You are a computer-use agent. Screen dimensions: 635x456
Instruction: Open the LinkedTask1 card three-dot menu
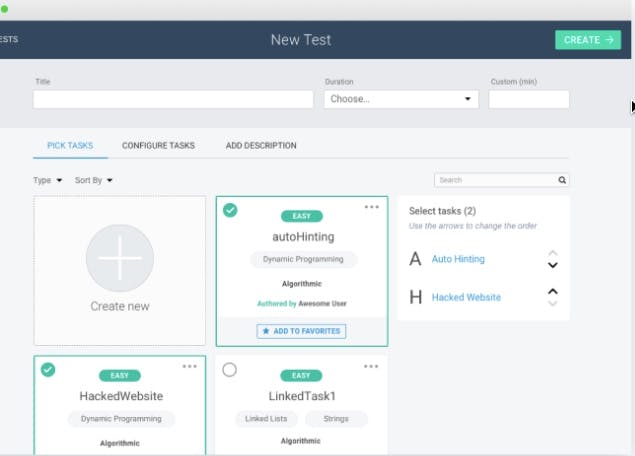click(371, 367)
